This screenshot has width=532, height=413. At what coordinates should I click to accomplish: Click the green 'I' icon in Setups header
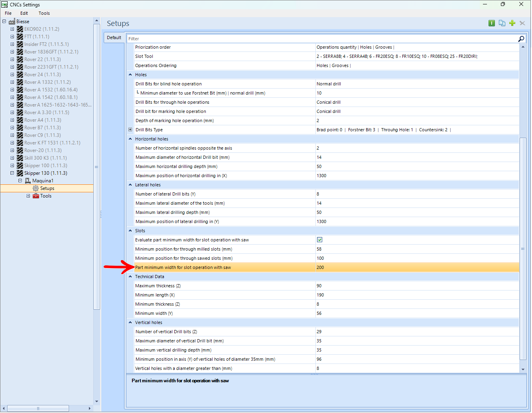click(492, 23)
